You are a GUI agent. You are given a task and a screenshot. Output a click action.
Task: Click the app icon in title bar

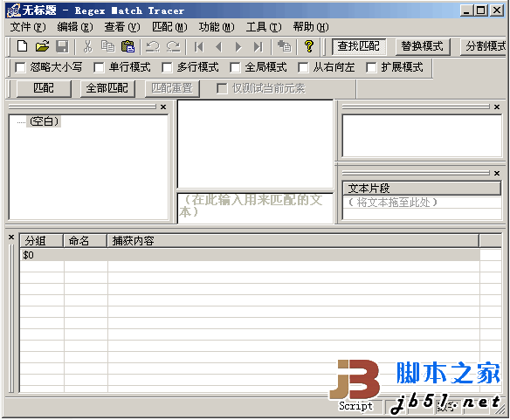click(14, 10)
